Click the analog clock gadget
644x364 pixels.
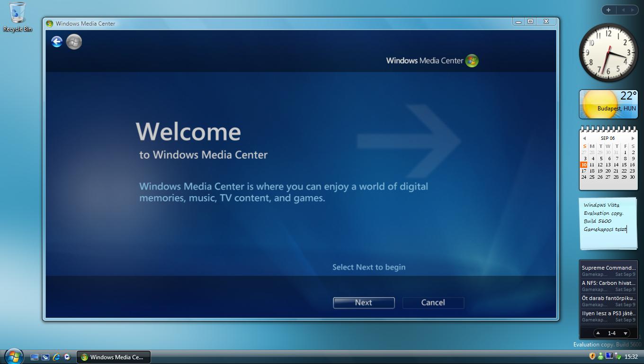608,52
